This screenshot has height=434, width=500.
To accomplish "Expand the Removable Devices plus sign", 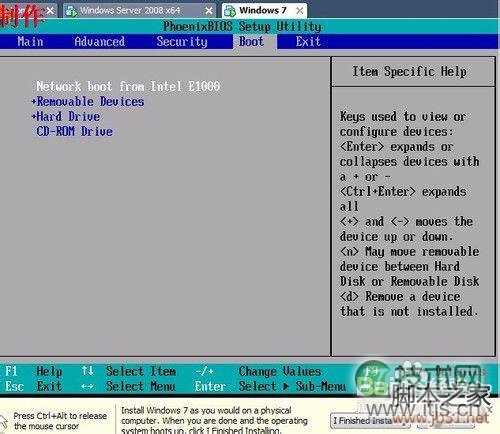I will click(34, 101).
